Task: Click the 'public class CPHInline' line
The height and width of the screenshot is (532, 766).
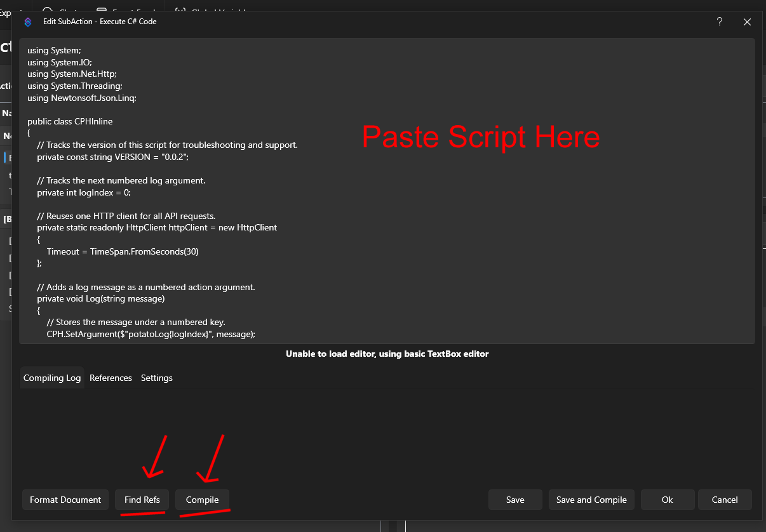Action: coord(70,121)
